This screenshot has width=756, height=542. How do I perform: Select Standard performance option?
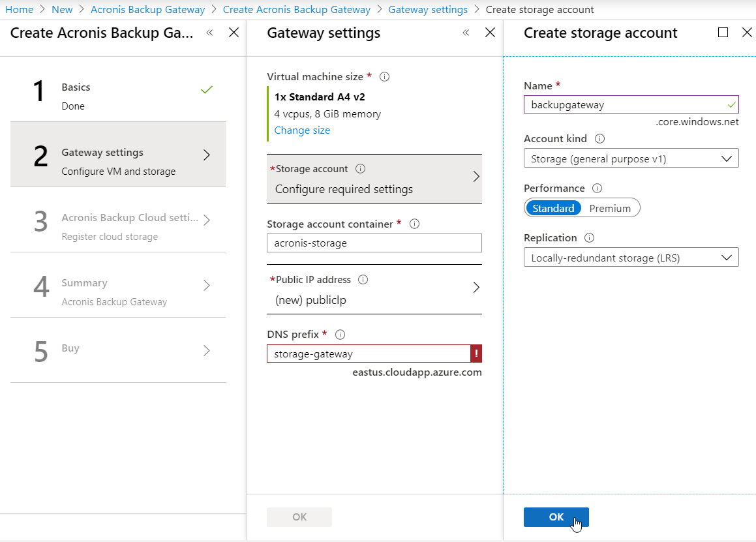pyautogui.click(x=553, y=208)
